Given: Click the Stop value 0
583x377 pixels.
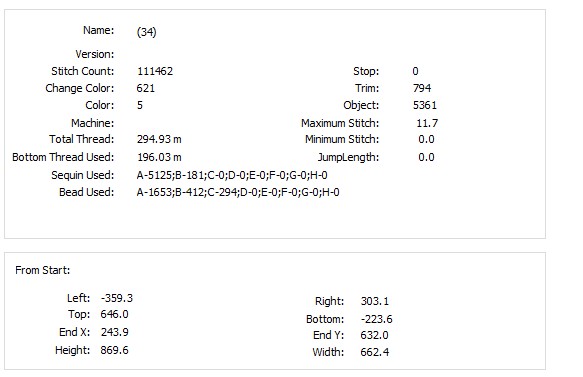Looking at the screenshot, I should pos(415,71).
